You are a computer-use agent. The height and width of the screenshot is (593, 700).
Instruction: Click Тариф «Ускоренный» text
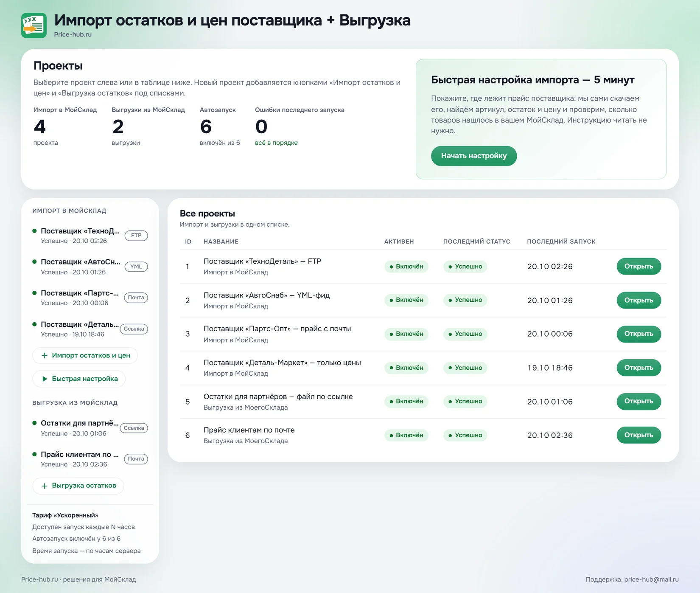click(x=65, y=515)
